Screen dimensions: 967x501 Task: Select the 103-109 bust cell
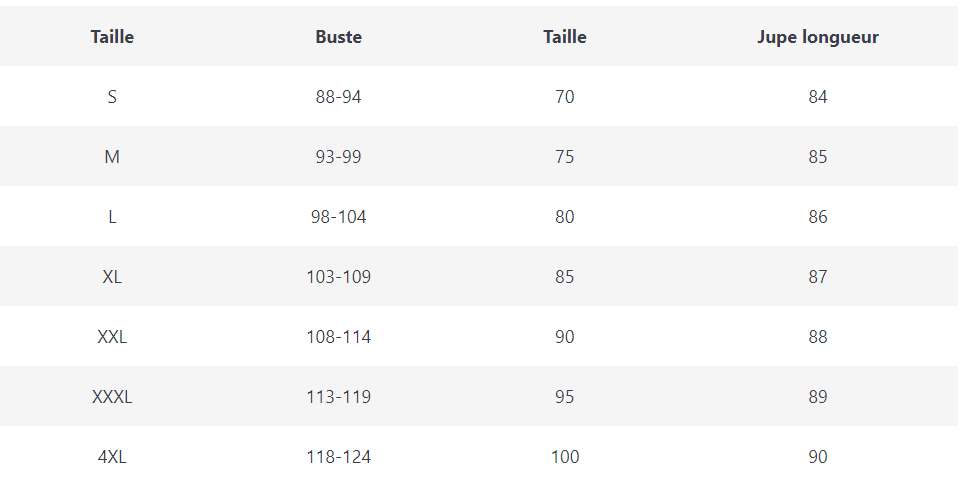pos(338,277)
